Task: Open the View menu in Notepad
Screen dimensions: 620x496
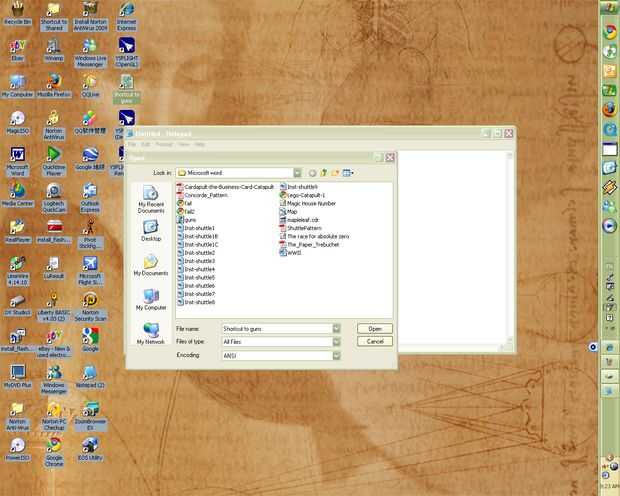Action: (x=183, y=144)
